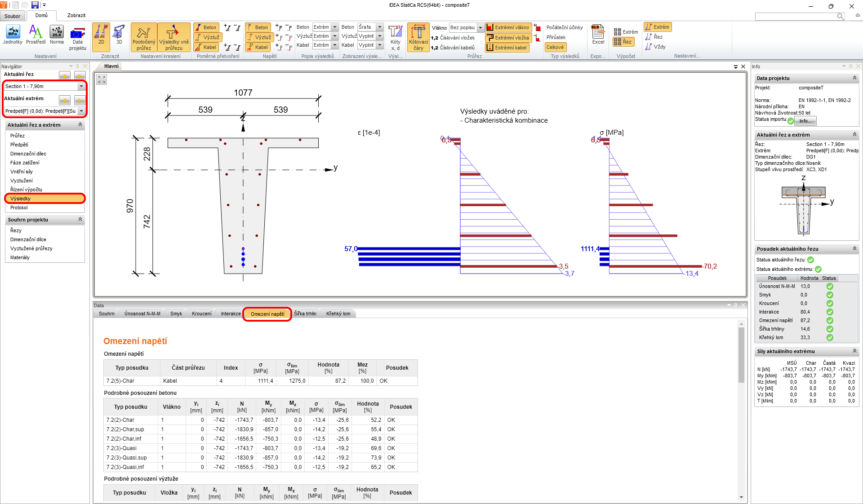863x504 pixels.
Task: Open Vlákno Bez popisu dropdown
Action: 480,27
